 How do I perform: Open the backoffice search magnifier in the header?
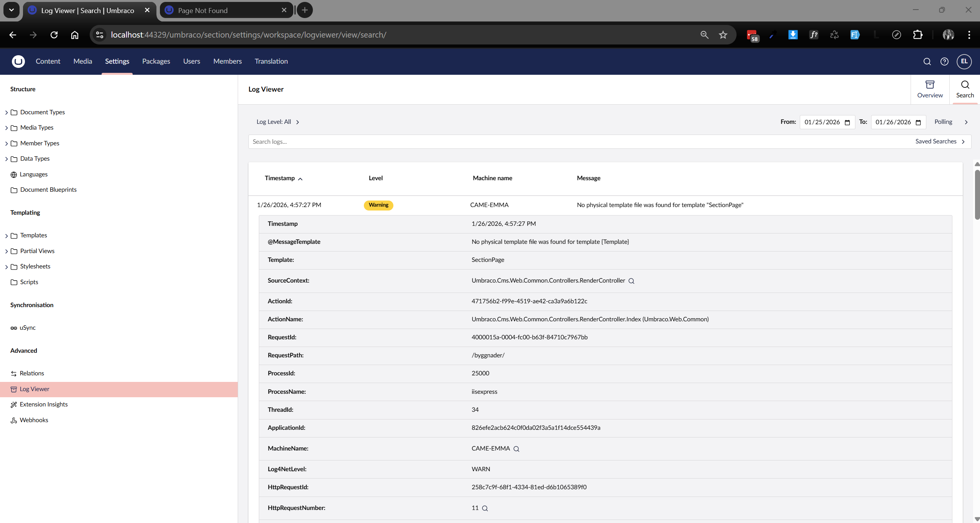tap(927, 61)
